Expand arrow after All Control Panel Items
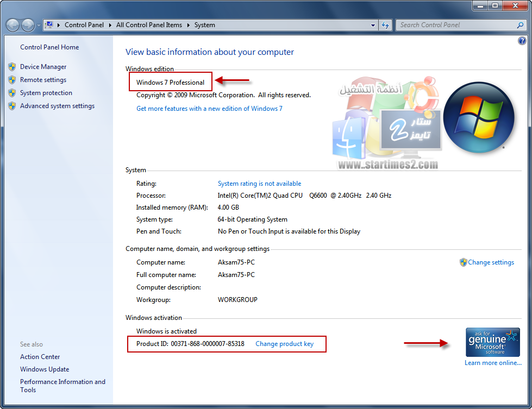The image size is (532, 409). point(189,25)
